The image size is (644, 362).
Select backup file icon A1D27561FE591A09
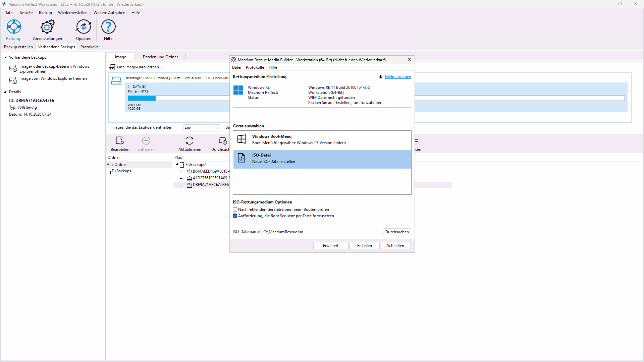pyautogui.click(x=190, y=178)
